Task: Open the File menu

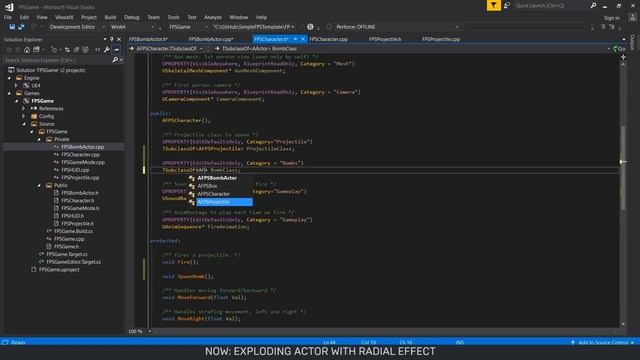Action: point(8,17)
